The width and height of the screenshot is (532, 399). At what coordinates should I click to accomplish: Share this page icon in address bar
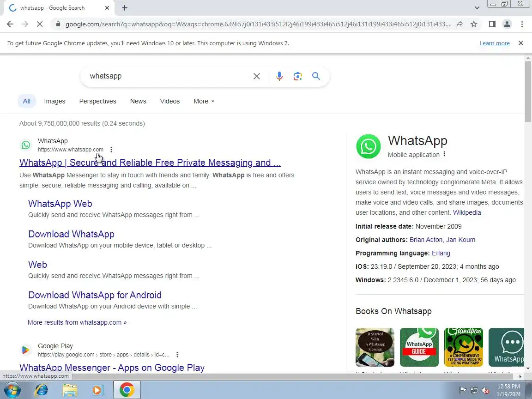click(459, 24)
